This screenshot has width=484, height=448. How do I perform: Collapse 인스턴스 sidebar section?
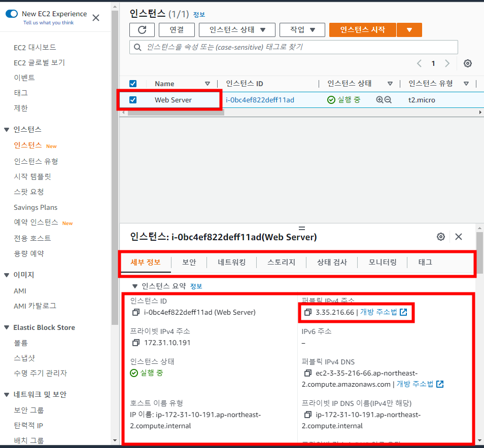(x=7, y=130)
